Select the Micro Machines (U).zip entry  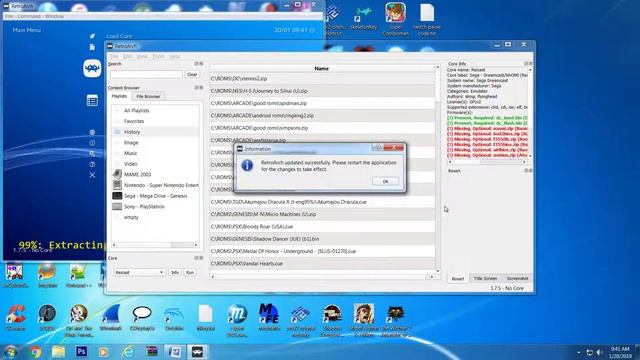coord(322,214)
